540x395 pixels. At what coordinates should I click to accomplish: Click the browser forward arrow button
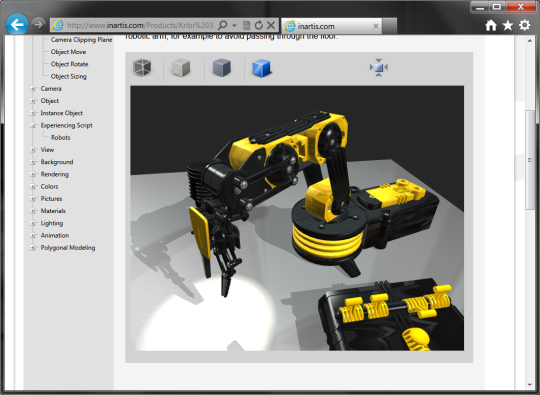coord(39,24)
